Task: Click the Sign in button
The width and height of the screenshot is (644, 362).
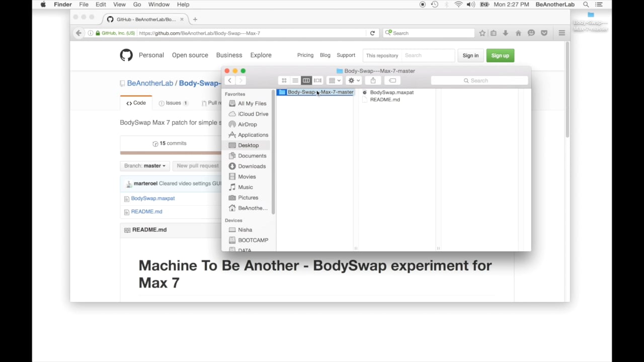Action: point(470,55)
